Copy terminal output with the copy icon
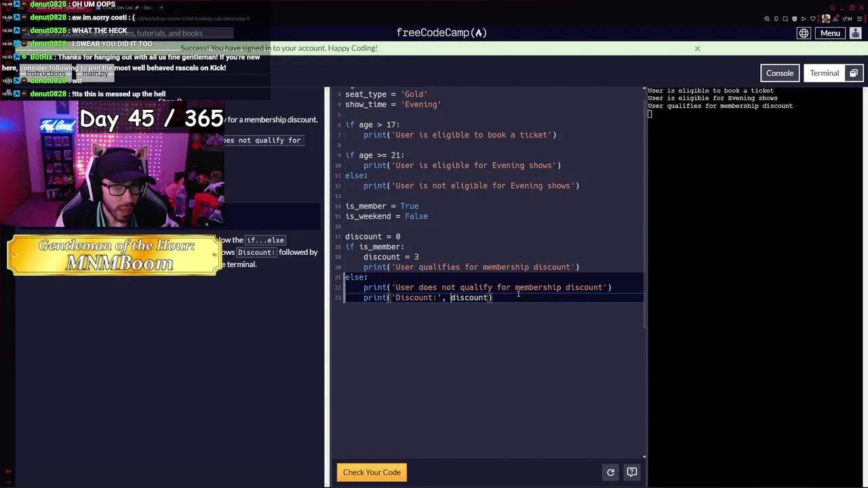The image size is (868, 488). (x=854, y=73)
